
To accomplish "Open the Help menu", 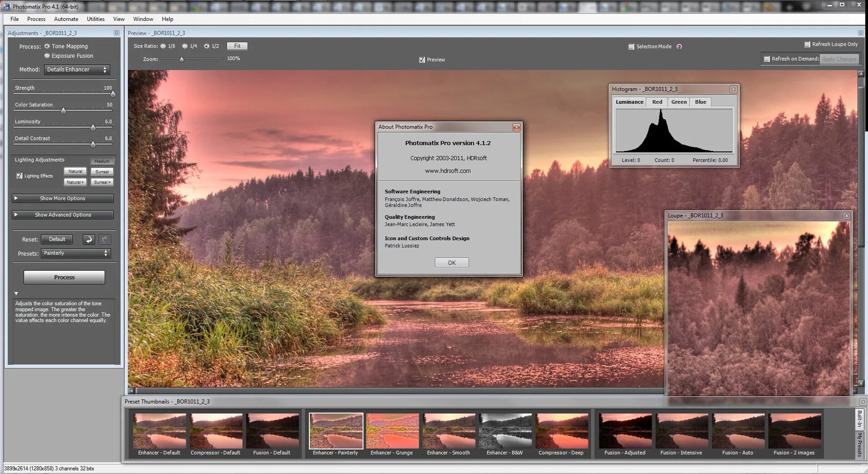I will click(x=167, y=19).
